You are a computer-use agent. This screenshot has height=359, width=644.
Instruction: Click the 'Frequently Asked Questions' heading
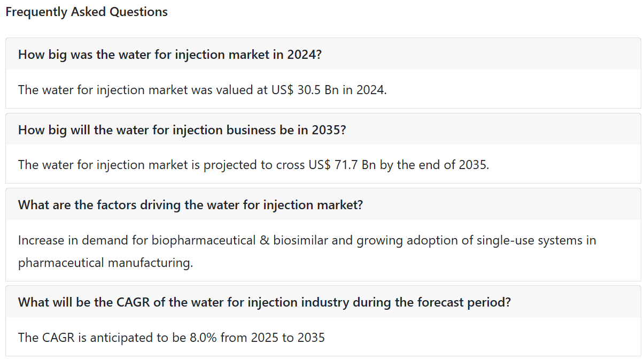point(87,12)
